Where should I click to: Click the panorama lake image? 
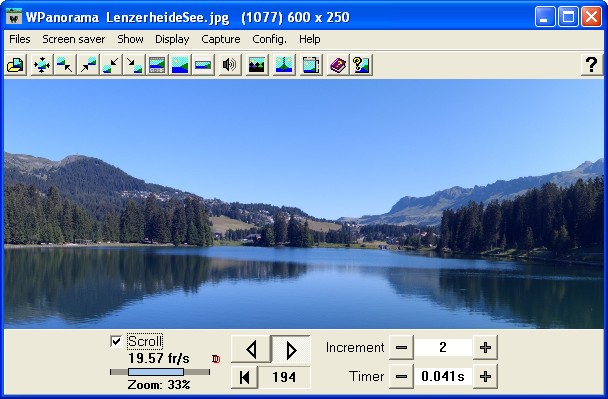tap(304, 204)
